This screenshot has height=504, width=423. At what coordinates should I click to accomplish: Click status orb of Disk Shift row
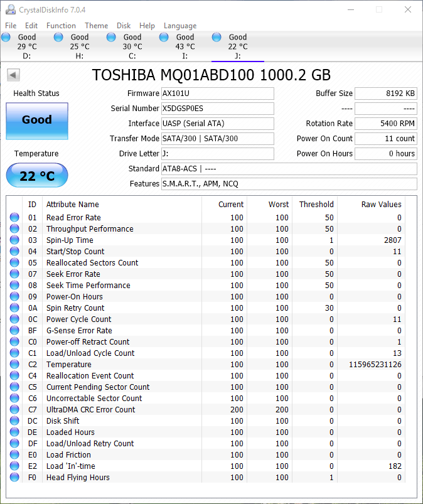point(14,421)
